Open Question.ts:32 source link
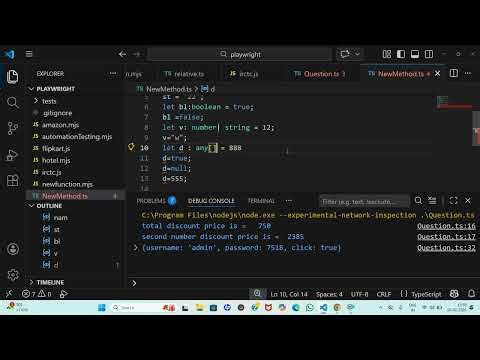 pos(446,248)
